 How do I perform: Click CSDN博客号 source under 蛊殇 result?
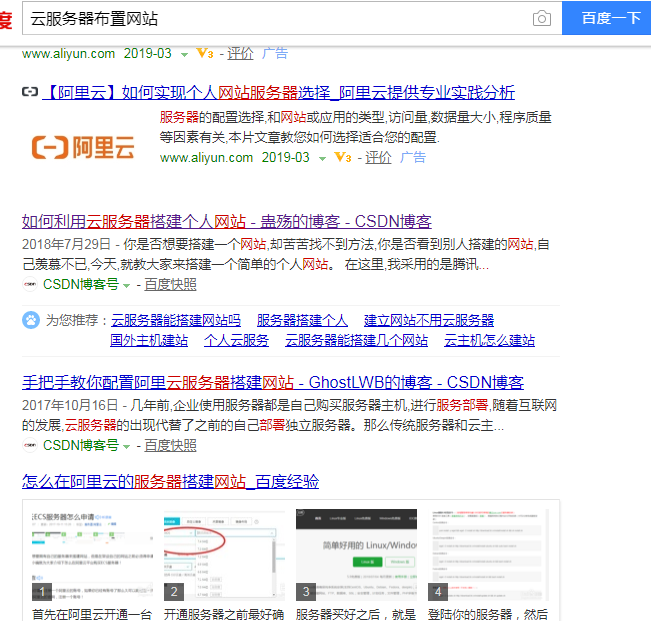tap(81, 284)
